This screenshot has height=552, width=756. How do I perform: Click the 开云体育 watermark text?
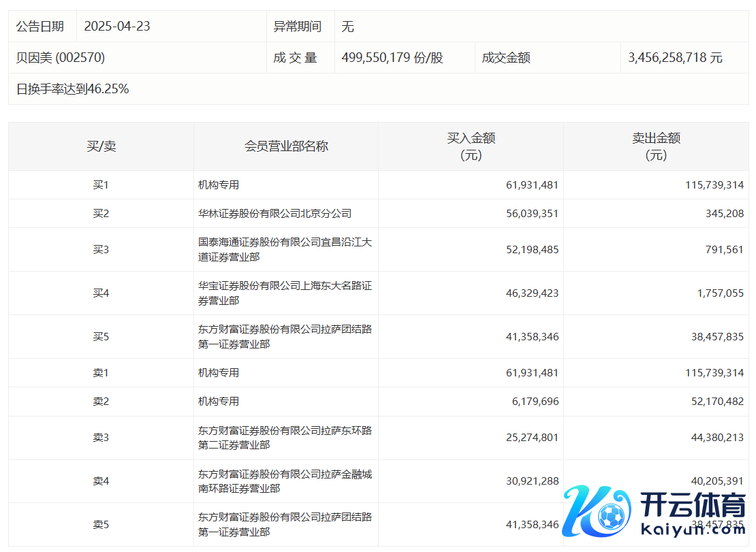point(693,507)
